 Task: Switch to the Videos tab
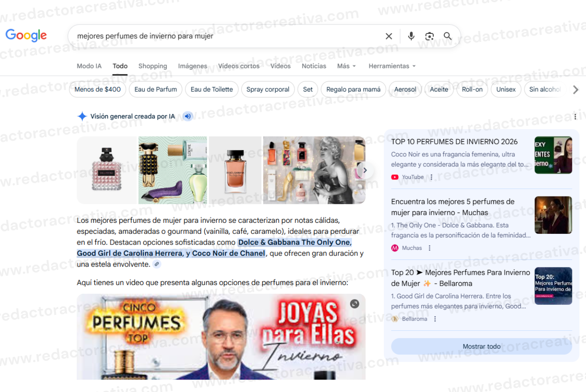280,66
